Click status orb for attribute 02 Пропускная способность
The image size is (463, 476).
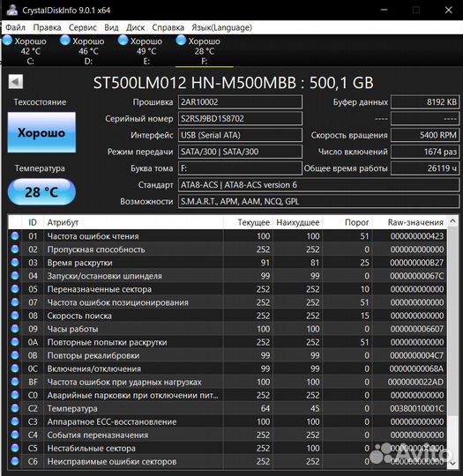[15, 249]
